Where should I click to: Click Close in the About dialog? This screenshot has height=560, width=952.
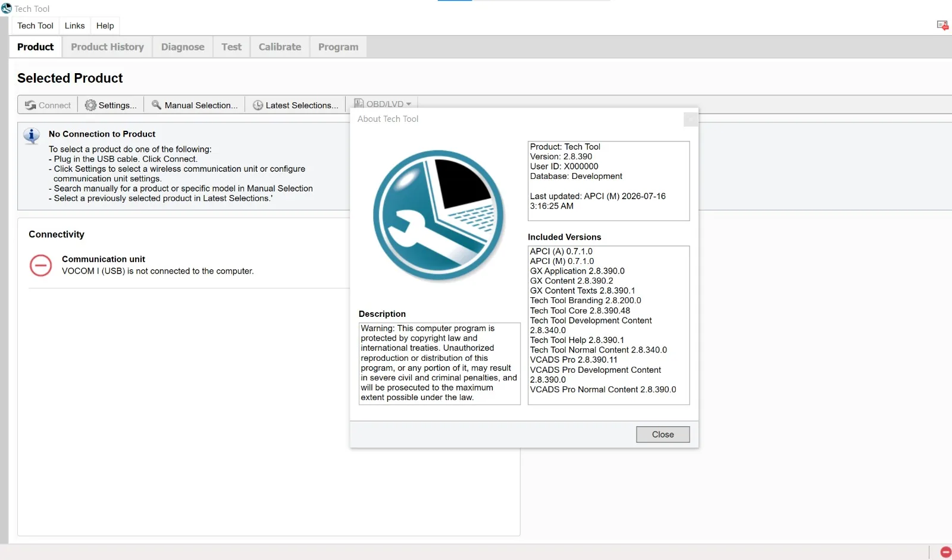pyautogui.click(x=663, y=435)
